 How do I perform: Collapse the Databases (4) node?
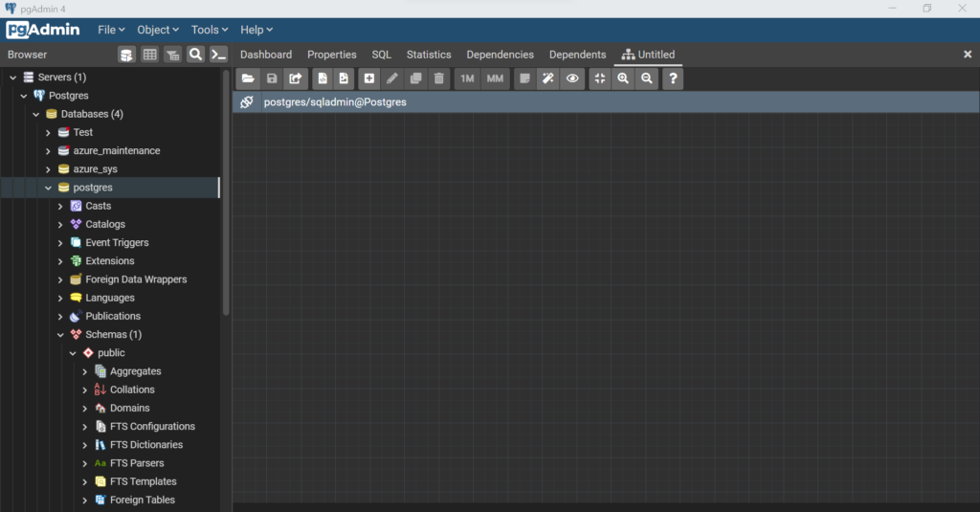pyautogui.click(x=36, y=115)
